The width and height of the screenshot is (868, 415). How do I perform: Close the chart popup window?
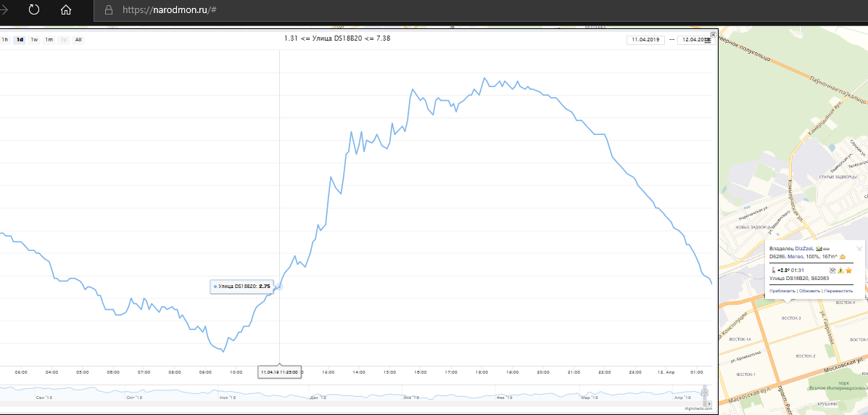click(x=713, y=34)
